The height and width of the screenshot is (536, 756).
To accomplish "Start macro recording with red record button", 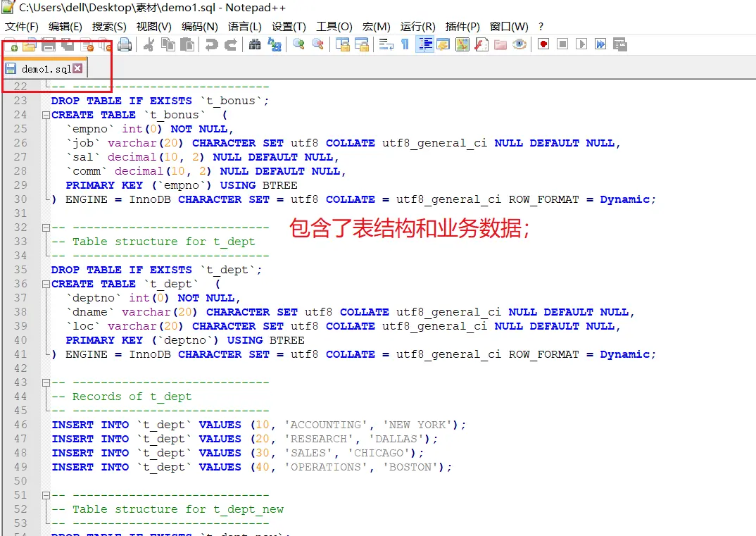I will (x=543, y=44).
